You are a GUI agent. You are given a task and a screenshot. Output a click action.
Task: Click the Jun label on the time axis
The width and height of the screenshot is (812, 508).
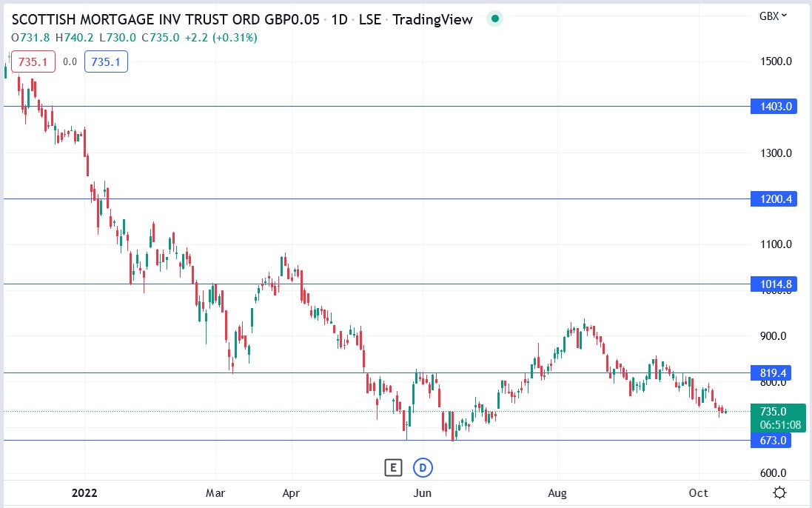423,492
